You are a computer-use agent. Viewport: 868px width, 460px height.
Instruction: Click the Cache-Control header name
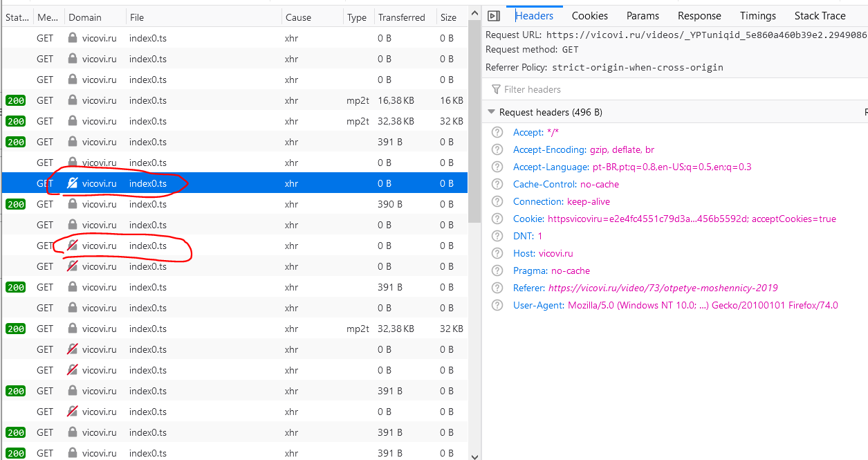click(x=545, y=184)
